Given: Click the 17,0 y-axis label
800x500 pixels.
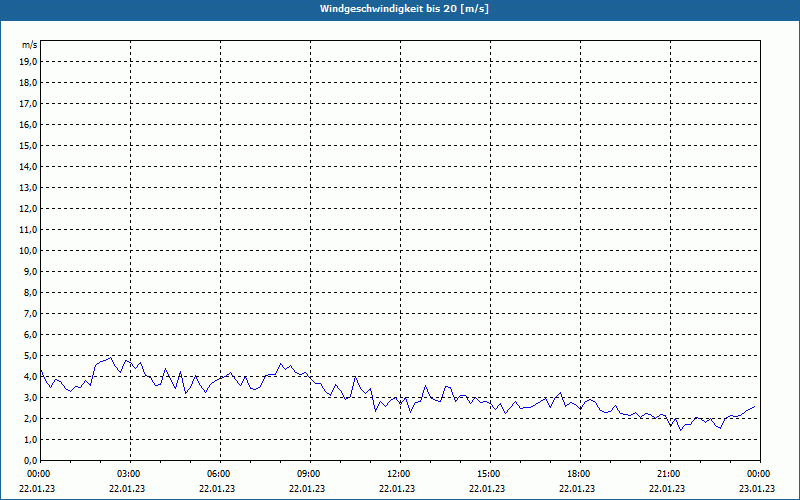Looking at the screenshot, I should (x=28, y=104).
